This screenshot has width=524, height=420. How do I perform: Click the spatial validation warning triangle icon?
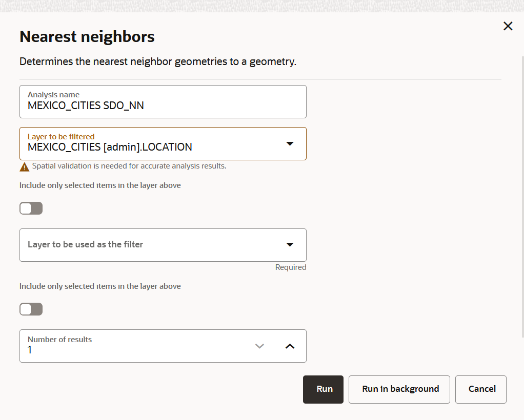tap(25, 167)
